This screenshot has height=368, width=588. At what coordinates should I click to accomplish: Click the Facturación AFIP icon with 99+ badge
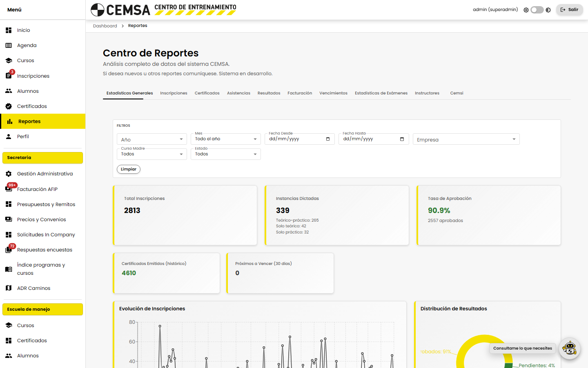[9, 189]
